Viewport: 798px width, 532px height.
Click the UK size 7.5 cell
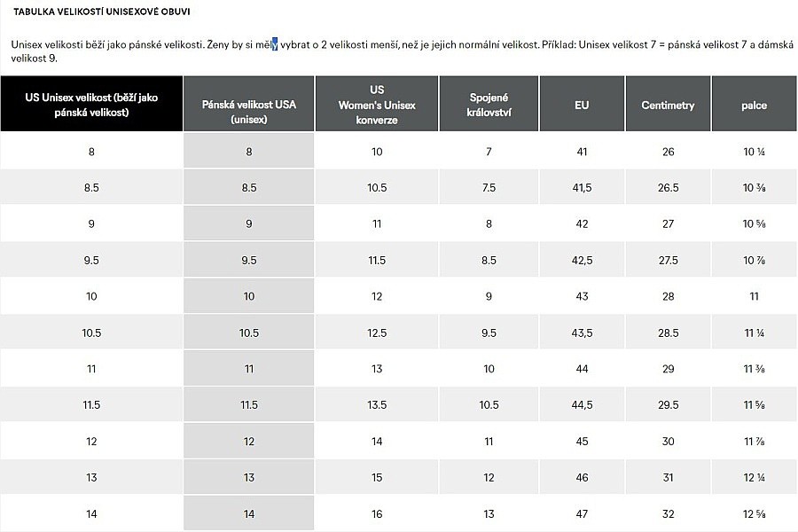[489, 188]
